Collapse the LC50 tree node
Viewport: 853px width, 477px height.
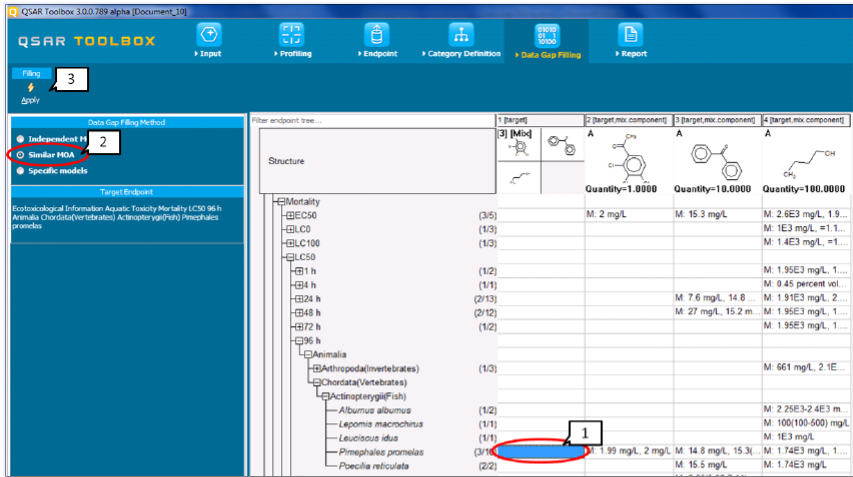pos(290,257)
